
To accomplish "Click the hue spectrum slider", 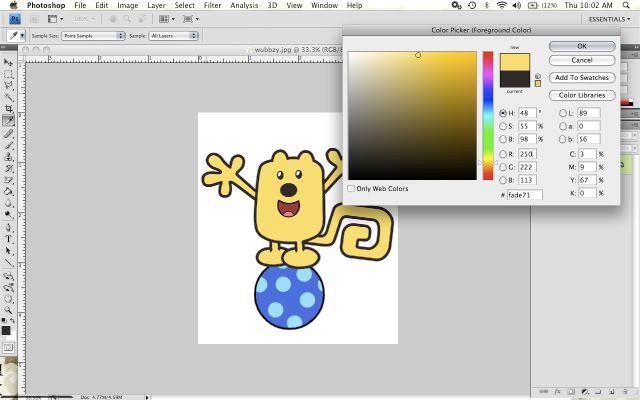I will [x=488, y=116].
